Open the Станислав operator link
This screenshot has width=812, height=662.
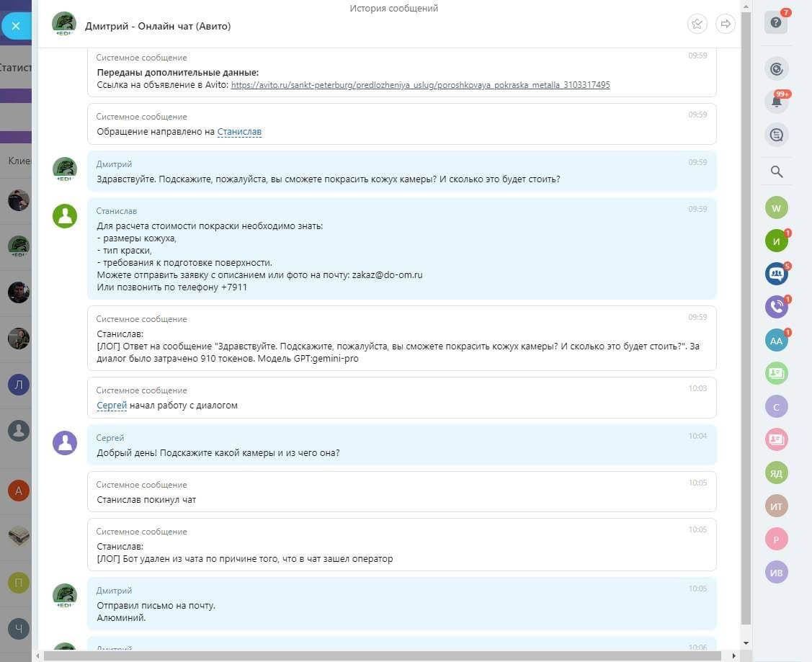[239, 132]
